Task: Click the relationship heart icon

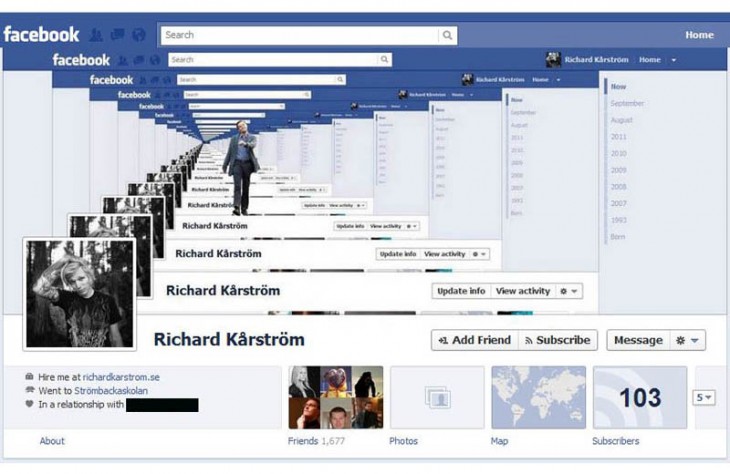Action: [x=29, y=404]
